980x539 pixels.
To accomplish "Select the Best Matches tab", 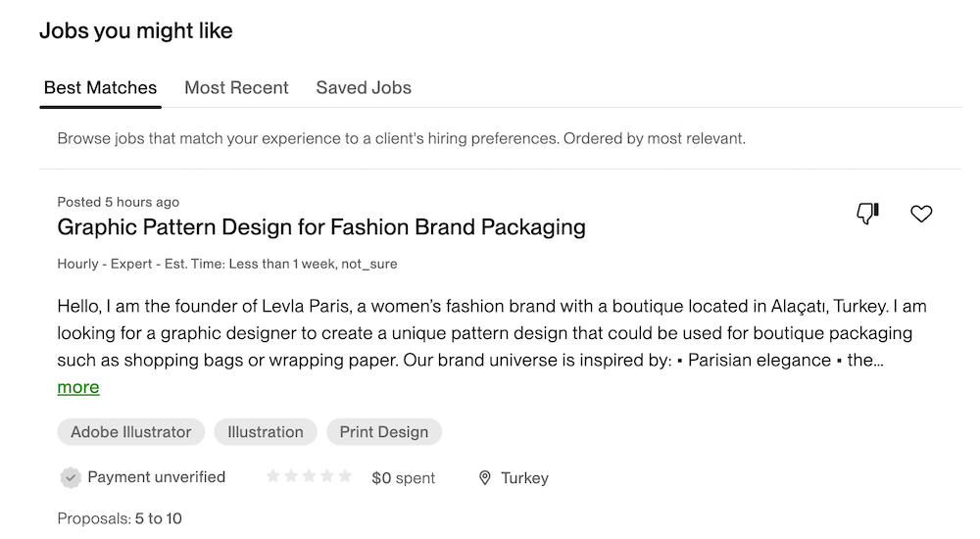I will 100,87.
